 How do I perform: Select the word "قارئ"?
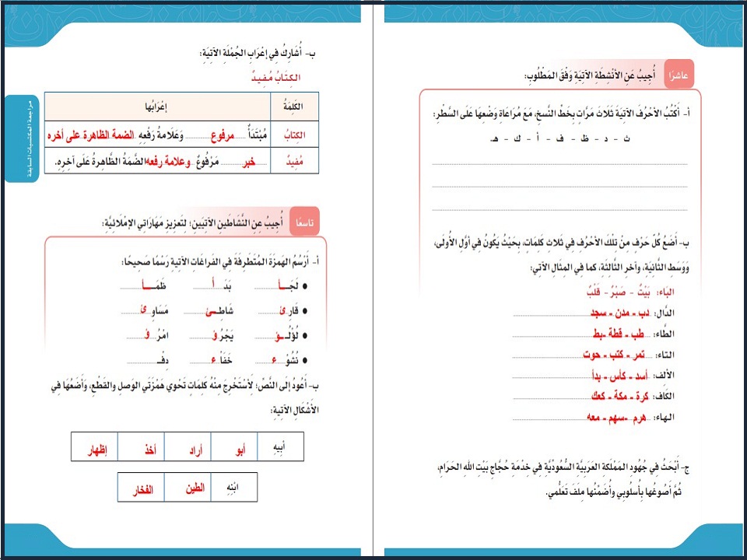coord(289,310)
